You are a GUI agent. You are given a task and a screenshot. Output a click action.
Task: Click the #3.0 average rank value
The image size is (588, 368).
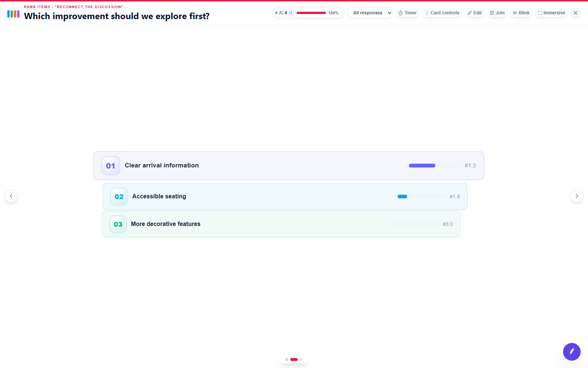point(448,224)
